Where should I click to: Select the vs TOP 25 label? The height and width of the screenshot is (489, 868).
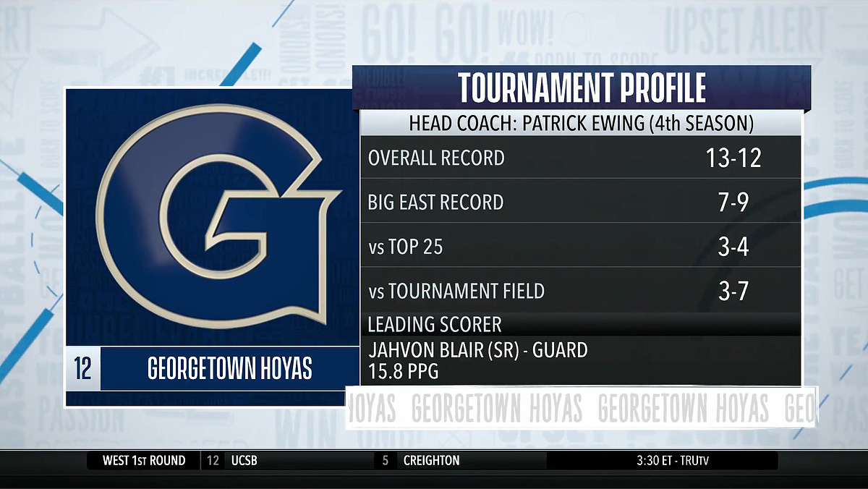click(x=405, y=247)
